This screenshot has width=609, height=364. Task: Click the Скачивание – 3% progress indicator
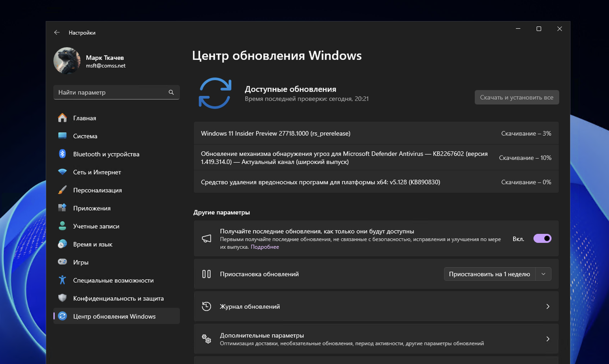click(x=526, y=133)
